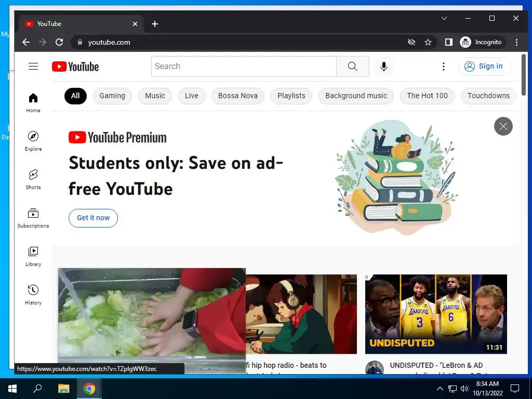Click the Sign in button
Viewport: 532px width, 399px height.
tap(484, 66)
